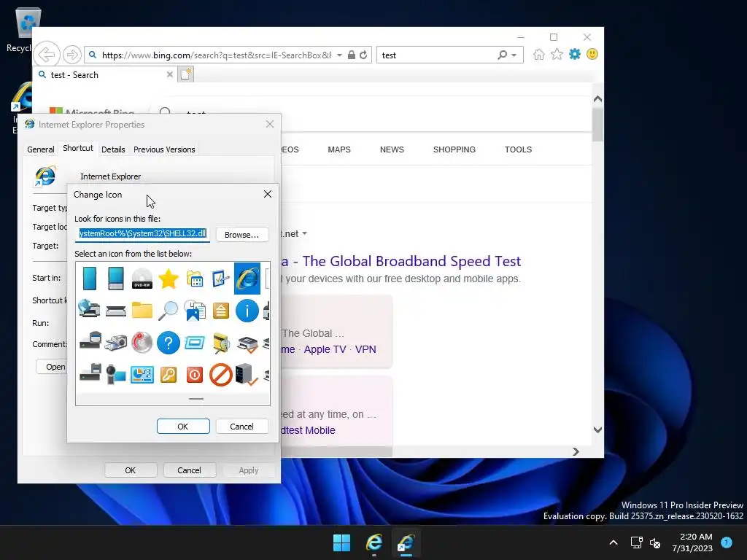Screen dimensions: 747x560
Task: Open the IE Favorites star
Action: pyautogui.click(x=557, y=54)
